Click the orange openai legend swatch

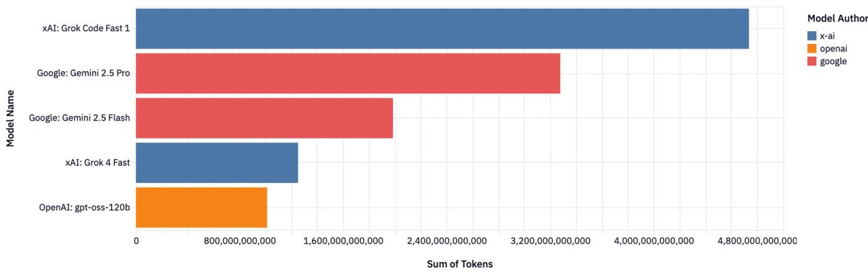point(812,49)
